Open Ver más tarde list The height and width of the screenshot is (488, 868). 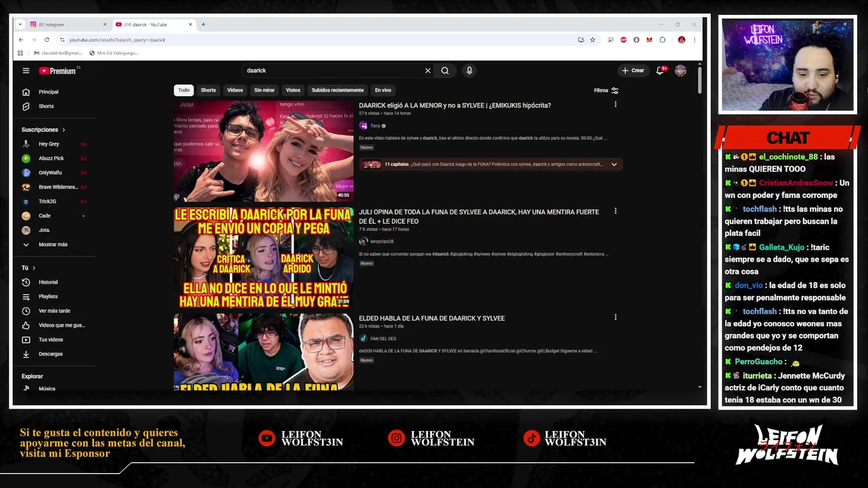click(54, 311)
